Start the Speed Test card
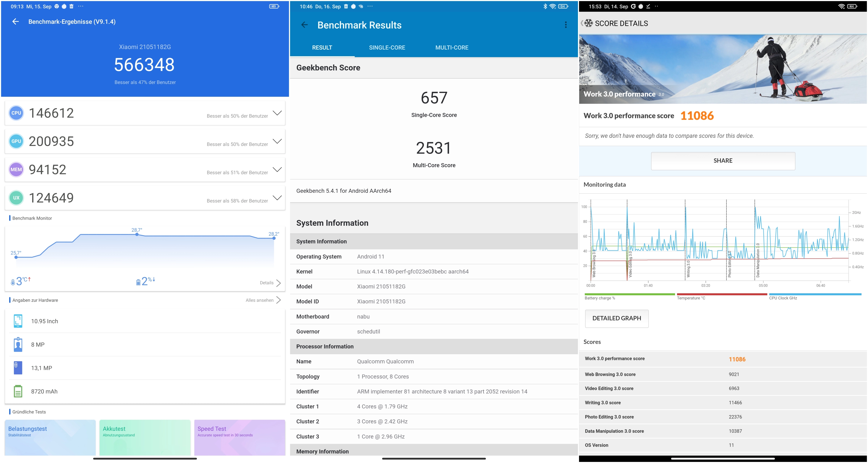Screen dimensions: 868x463 click(x=240, y=437)
